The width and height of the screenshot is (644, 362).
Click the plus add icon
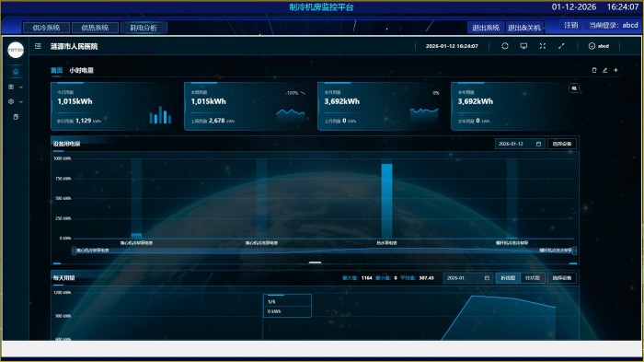615,70
